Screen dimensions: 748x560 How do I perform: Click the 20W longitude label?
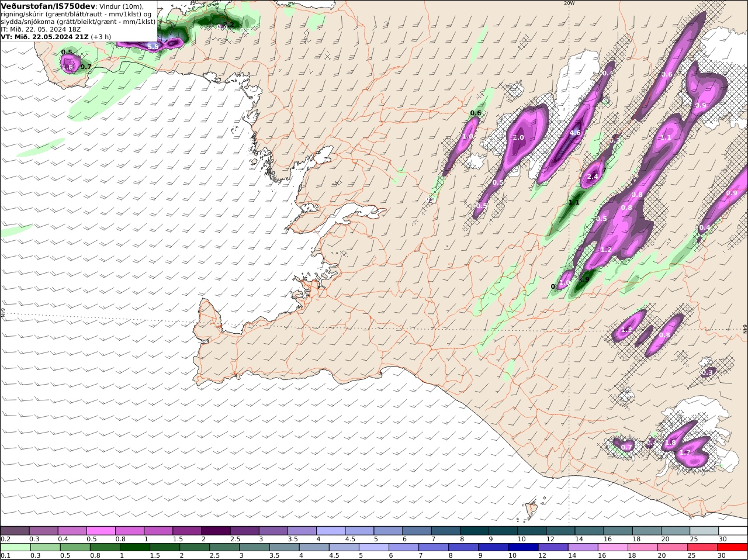pos(569,3)
